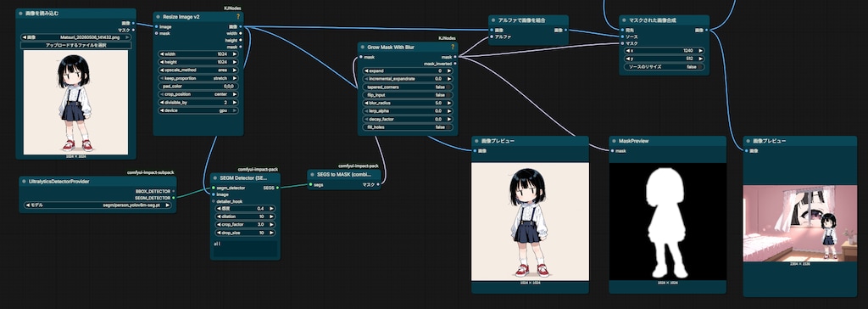Click the incremental_expandrate value field
This screenshot has height=309, width=868.
tap(408, 79)
